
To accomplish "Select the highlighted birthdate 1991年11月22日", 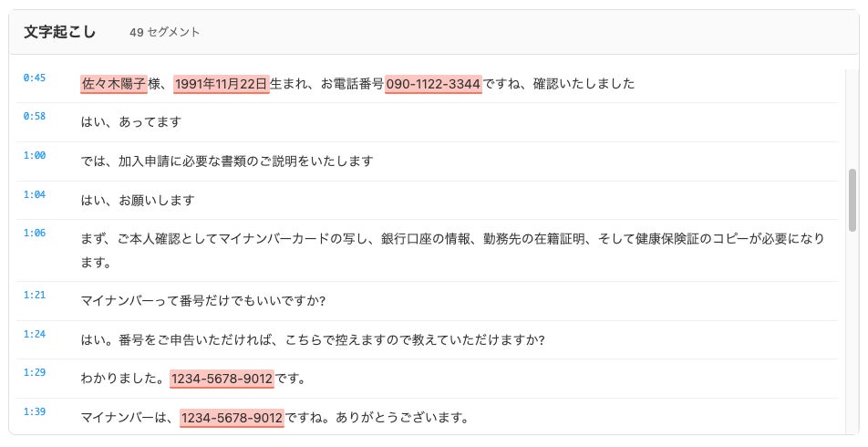I will click(222, 84).
